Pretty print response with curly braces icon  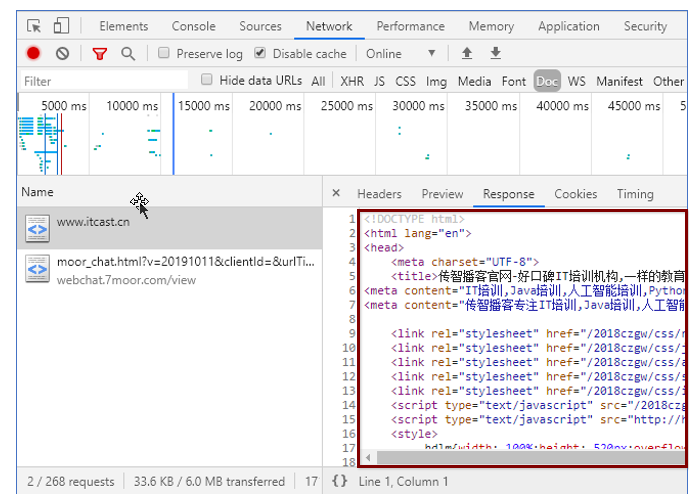click(339, 481)
